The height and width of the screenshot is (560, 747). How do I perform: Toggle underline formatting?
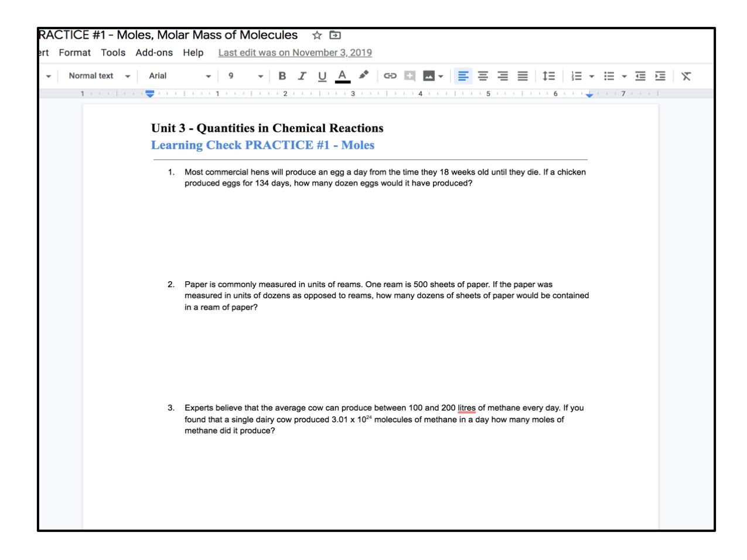(322, 76)
